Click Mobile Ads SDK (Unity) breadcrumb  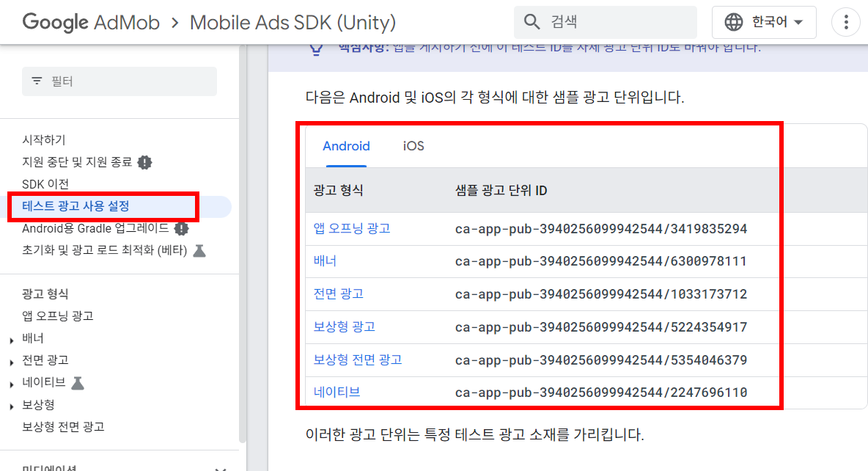coord(293,22)
